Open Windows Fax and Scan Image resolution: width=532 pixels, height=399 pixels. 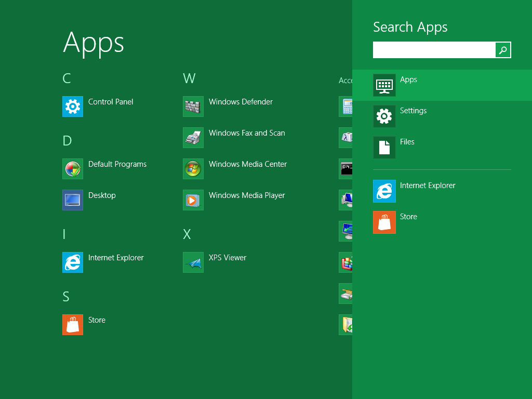[x=193, y=138]
